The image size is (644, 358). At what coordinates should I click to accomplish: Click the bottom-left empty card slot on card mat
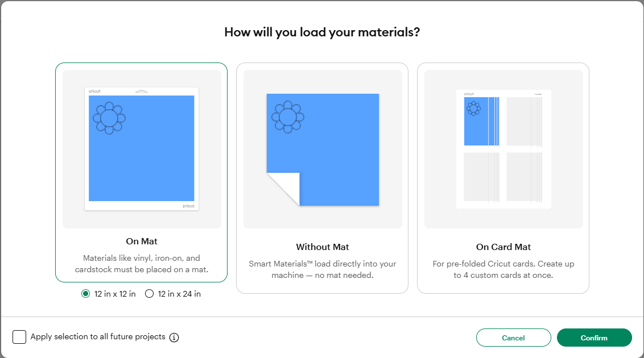click(482, 177)
